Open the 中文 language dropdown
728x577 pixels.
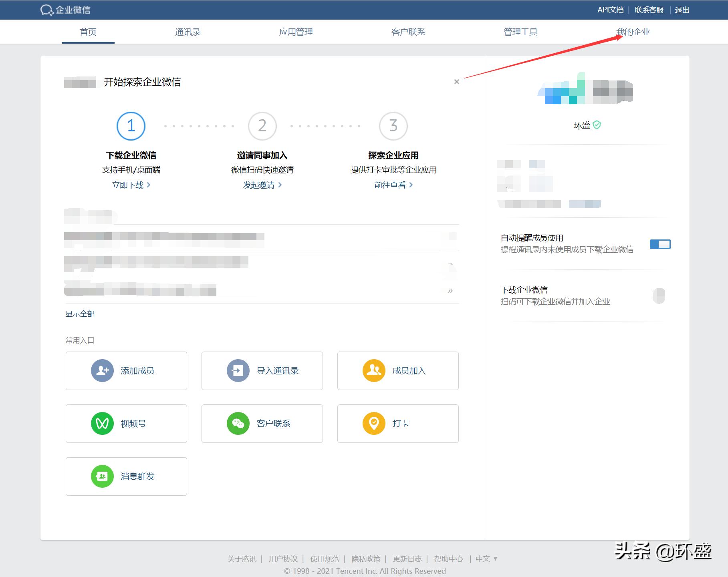click(x=486, y=558)
